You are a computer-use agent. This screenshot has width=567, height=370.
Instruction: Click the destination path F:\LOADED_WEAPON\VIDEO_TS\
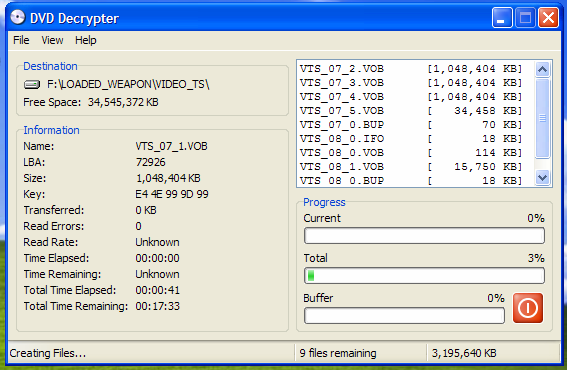point(128,85)
